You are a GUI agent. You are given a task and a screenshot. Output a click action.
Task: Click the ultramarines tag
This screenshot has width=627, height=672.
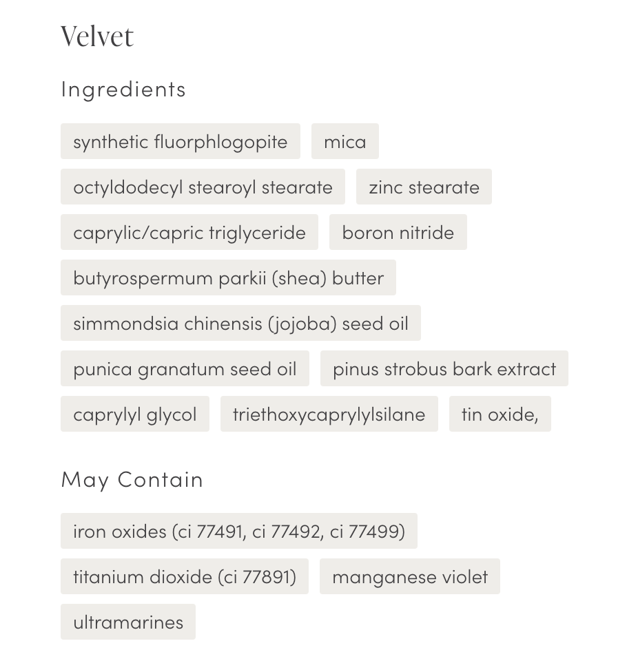click(x=127, y=622)
